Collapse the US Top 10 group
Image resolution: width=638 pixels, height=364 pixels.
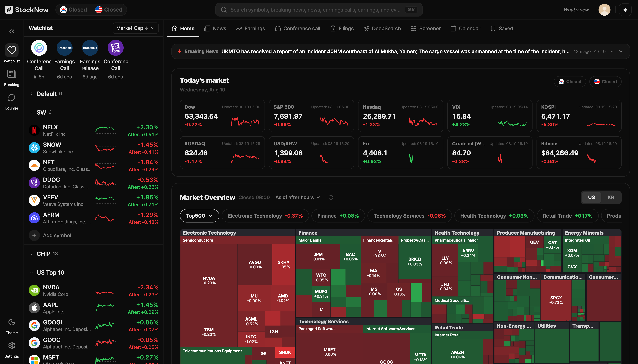coord(31,273)
